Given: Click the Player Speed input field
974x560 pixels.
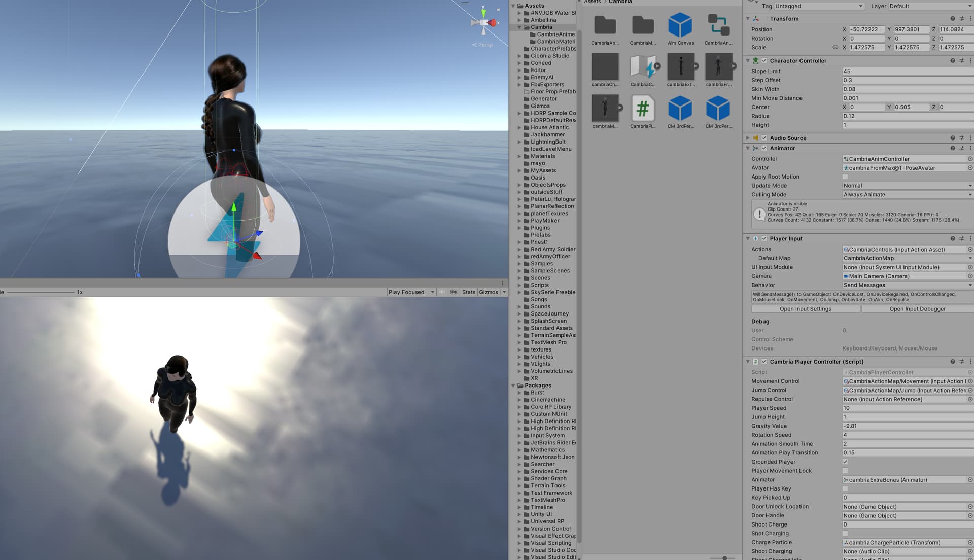Looking at the screenshot, I should [908, 408].
